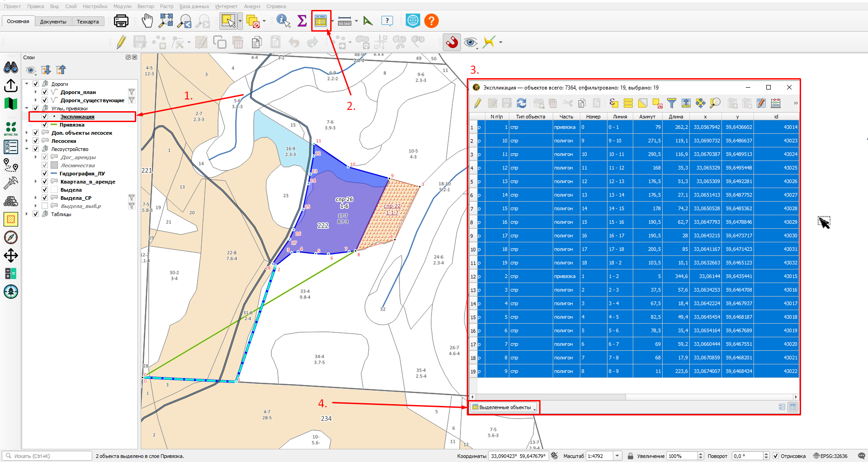This screenshot has width=868, height=462.
Task: Click the Identify features info icon
Action: pyautogui.click(x=283, y=21)
